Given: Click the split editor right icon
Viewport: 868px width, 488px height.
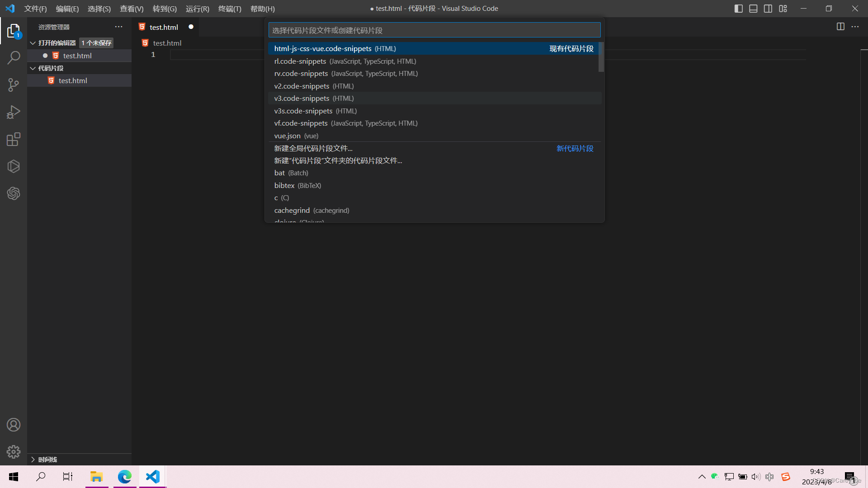Looking at the screenshot, I should (840, 27).
